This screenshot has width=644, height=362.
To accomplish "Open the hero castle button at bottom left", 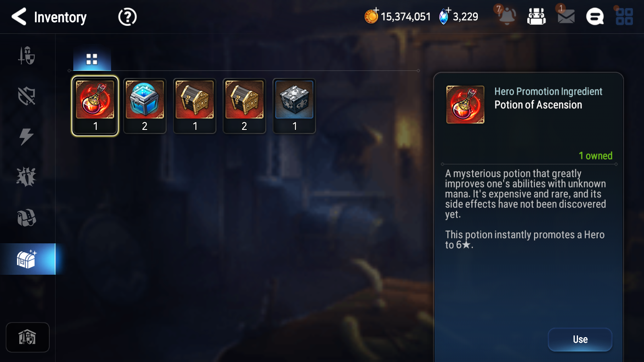I will coord(27,337).
